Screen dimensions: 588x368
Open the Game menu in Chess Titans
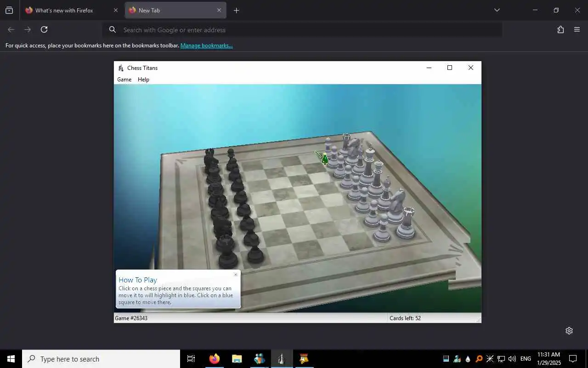click(x=124, y=80)
